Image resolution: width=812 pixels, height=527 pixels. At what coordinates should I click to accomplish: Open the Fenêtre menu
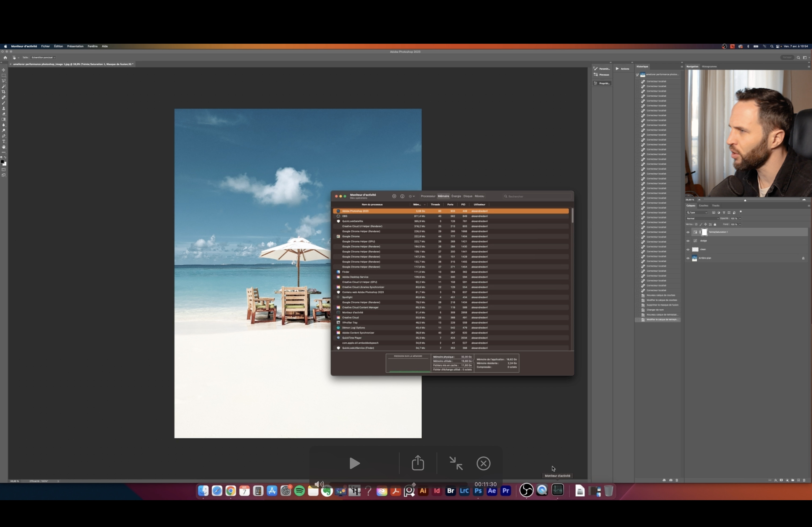pyautogui.click(x=92, y=46)
